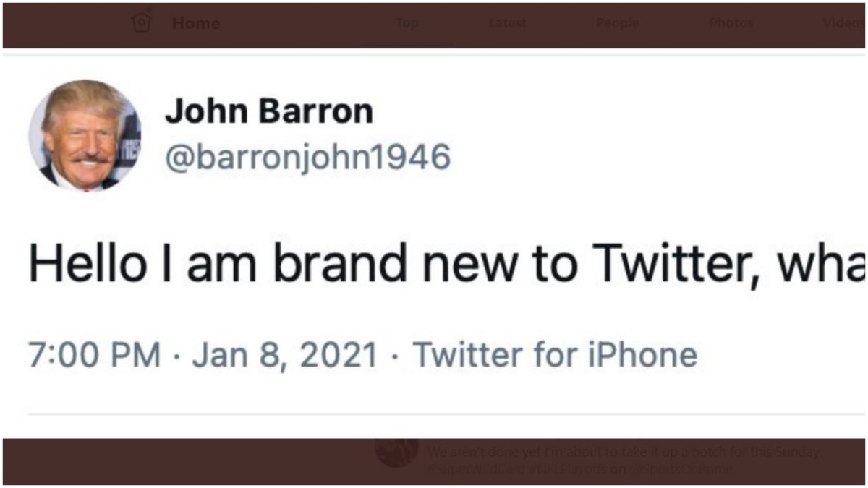Open the tweet 'We aren't done yet'

click(622, 453)
